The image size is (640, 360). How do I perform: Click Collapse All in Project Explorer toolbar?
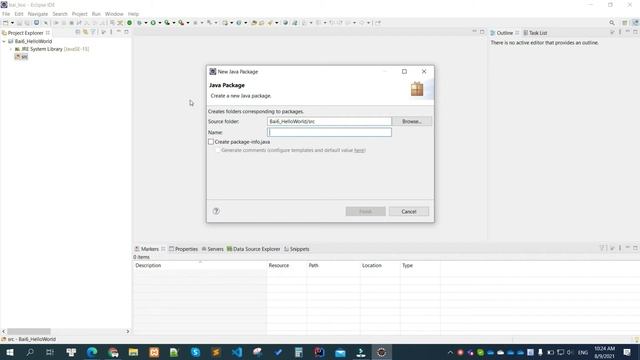[78, 32]
